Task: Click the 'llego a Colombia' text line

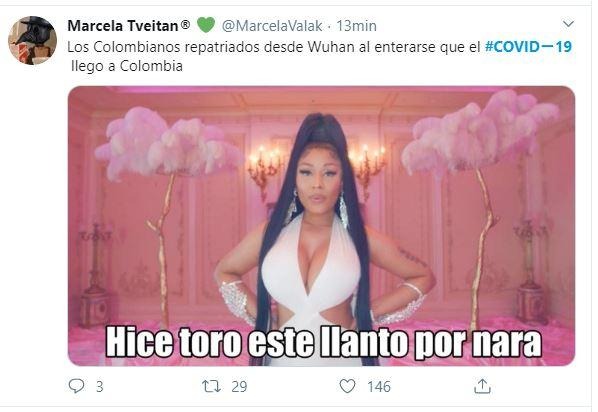Action: [127, 66]
